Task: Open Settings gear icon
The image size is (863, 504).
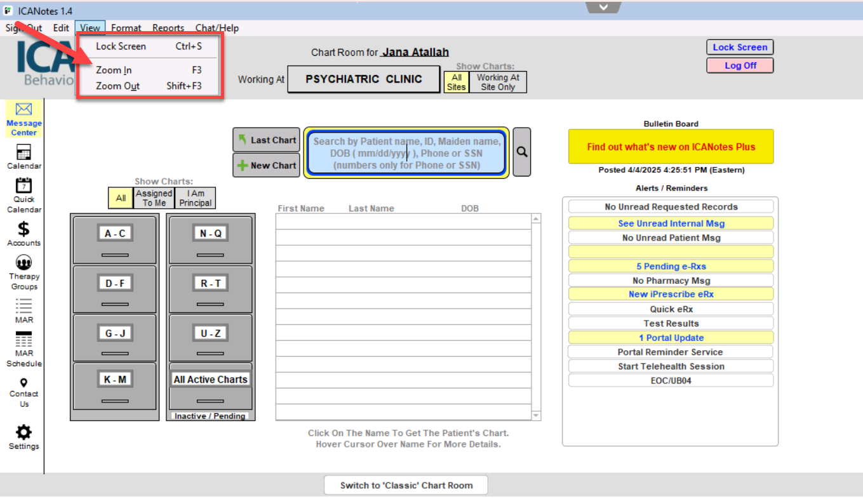Action: (23, 433)
